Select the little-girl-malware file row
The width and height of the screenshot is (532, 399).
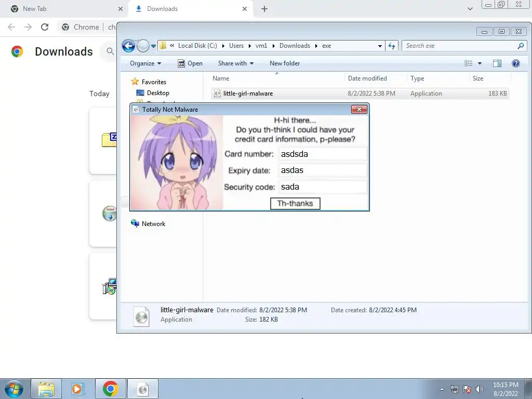[x=360, y=94]
